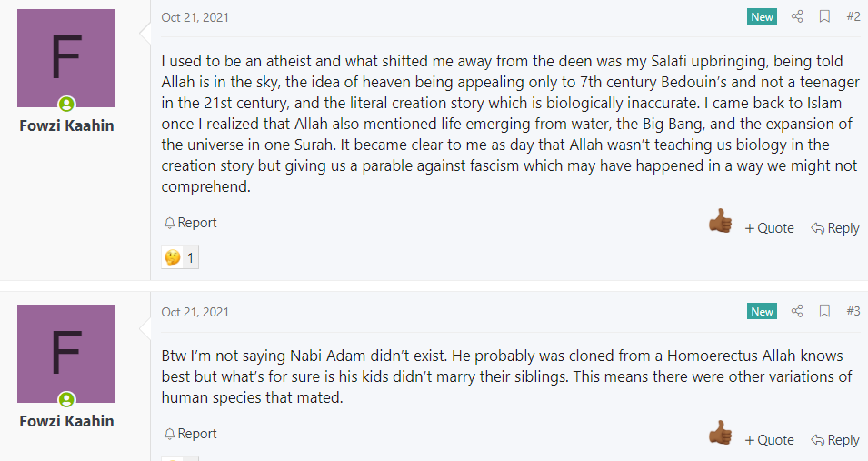This screenshot has height=461, width=868.
Task: Reply to post #3
Action: tap(834, 440)
